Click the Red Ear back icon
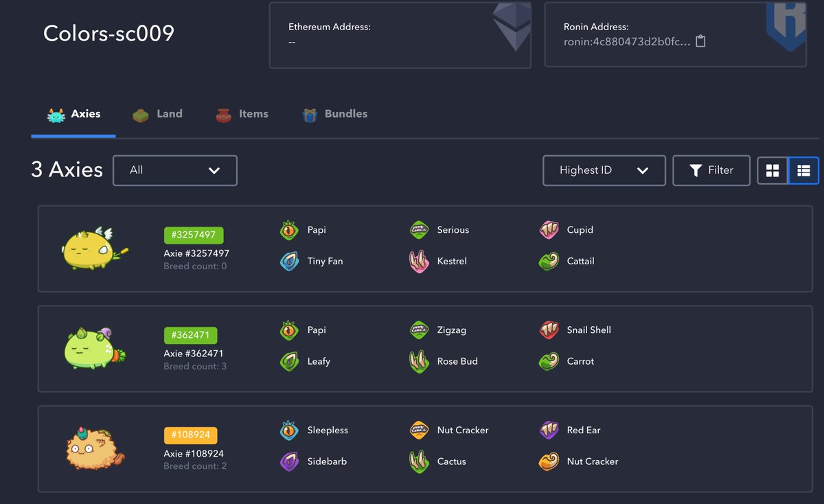Viewport: 824px width, 504px height. point(549,431)
